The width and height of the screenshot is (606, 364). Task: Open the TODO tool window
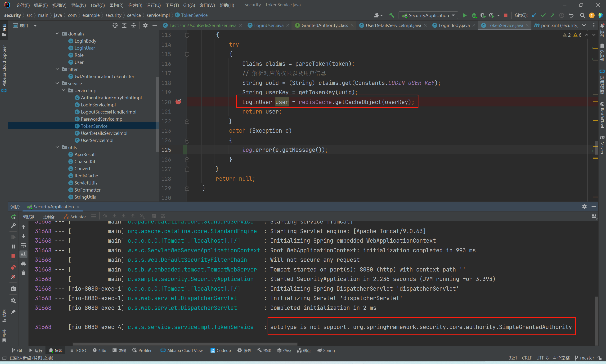click(x=78, y=350)
